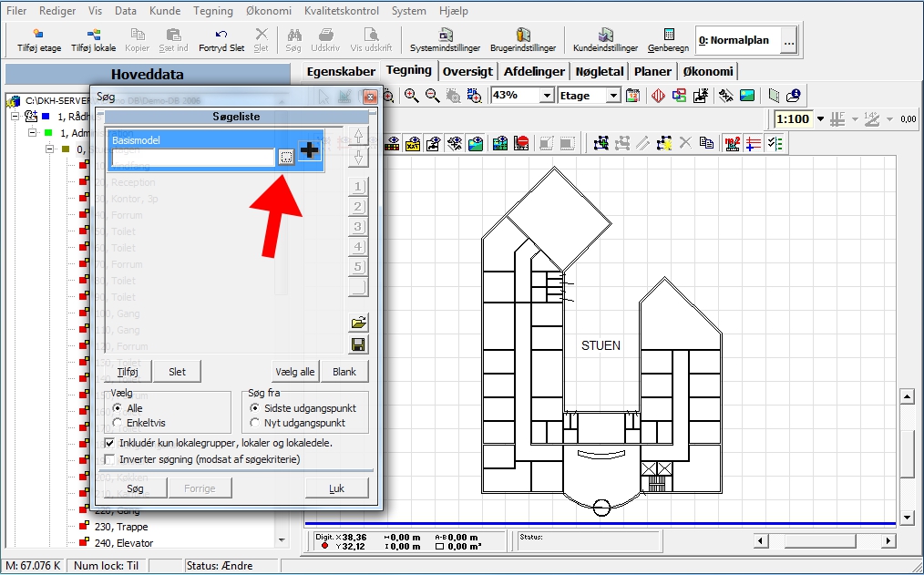Click the Tilføj etage toolbar icon
Viewport: 924px width, 575px height.
coord(37,34)
